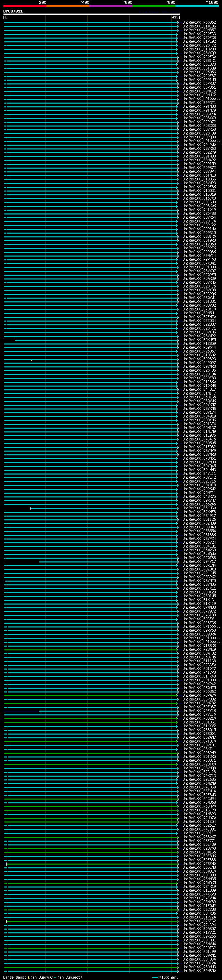Select hit label UniRef100_P09124

tap(199, 964)
